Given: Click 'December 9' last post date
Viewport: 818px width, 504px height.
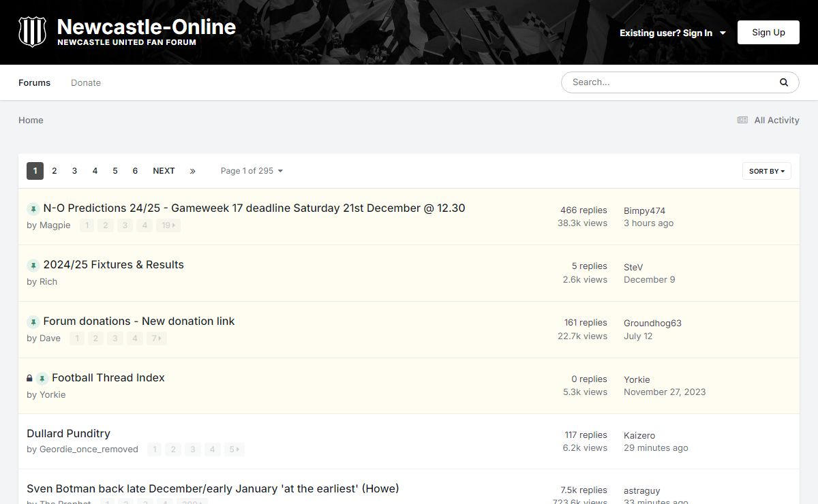Looking at the screenshot, I should [x=650, y=280].
